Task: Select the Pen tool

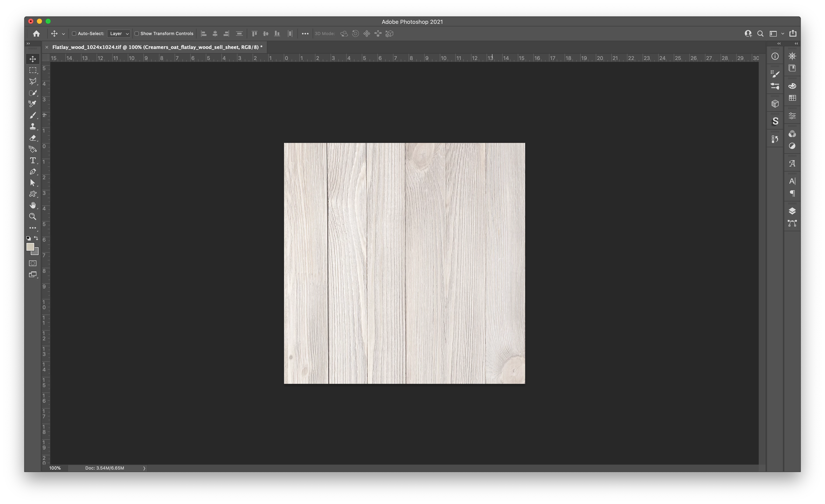Action: point(32,172)
